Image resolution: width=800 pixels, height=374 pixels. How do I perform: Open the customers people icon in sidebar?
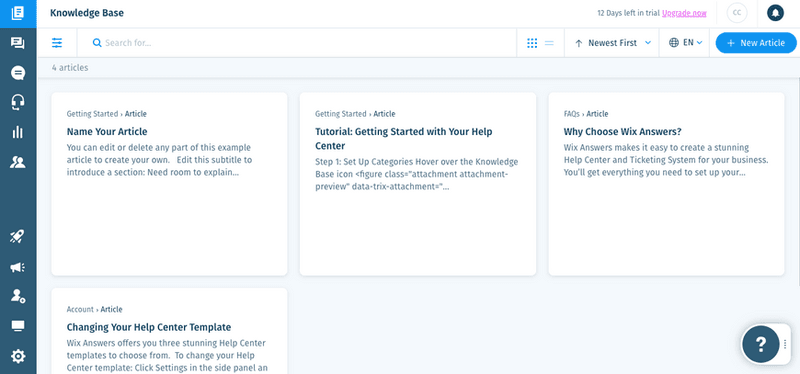[18, 162]
